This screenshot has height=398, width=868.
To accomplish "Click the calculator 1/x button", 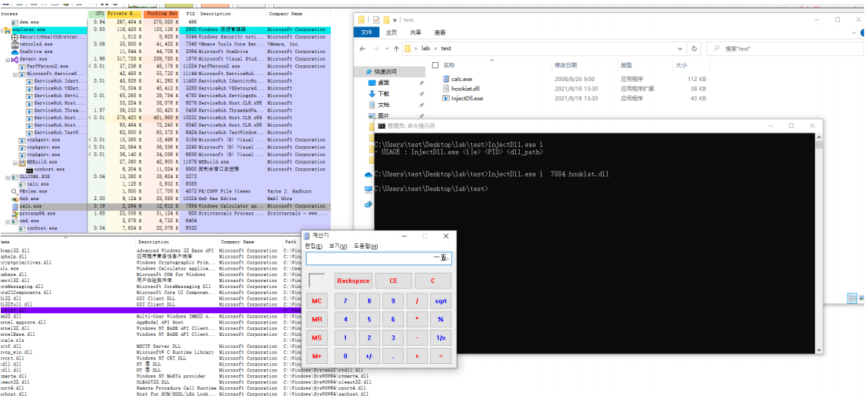I will tap(441, 338).
